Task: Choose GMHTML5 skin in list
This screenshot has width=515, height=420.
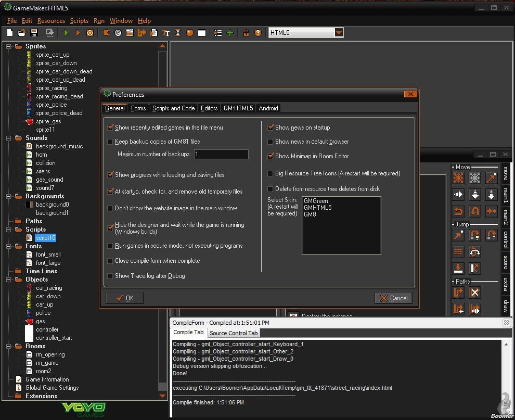Action: point(318,207)
